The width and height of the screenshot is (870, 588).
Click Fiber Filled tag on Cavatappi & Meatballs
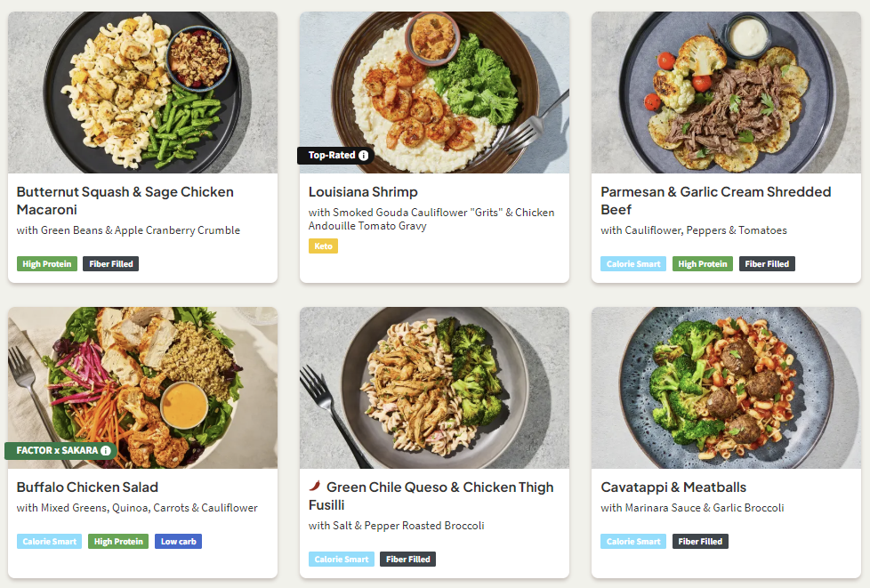pyautogui.click(x=700, y=541)
